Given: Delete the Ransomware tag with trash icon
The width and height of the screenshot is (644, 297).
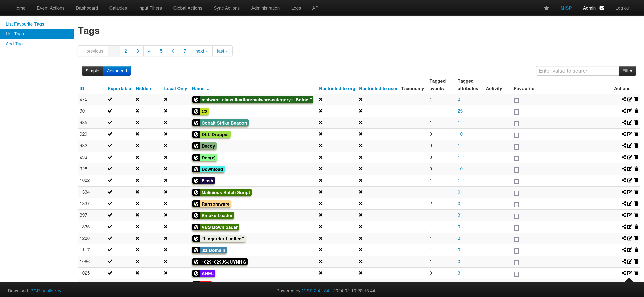Looking at the screenshot, I should [636, 204].
